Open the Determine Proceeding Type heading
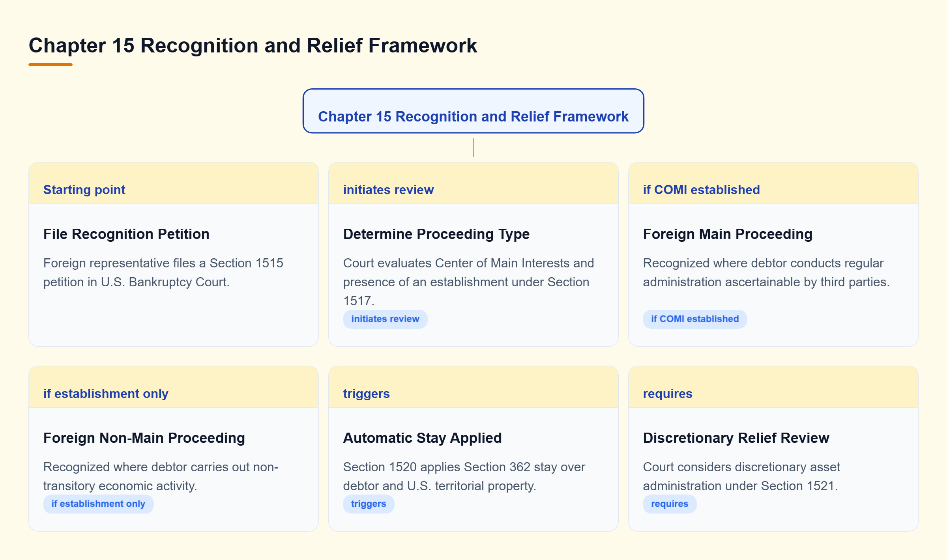 pos(436,234)
